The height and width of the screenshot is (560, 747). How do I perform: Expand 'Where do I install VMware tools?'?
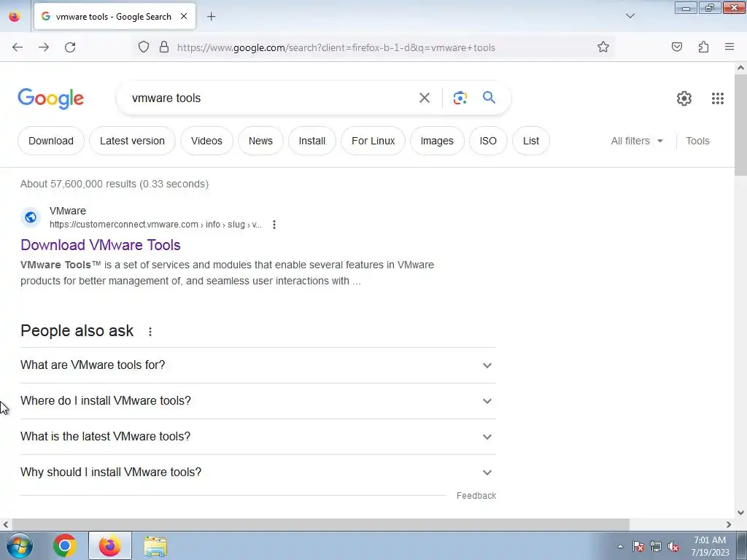258,401
